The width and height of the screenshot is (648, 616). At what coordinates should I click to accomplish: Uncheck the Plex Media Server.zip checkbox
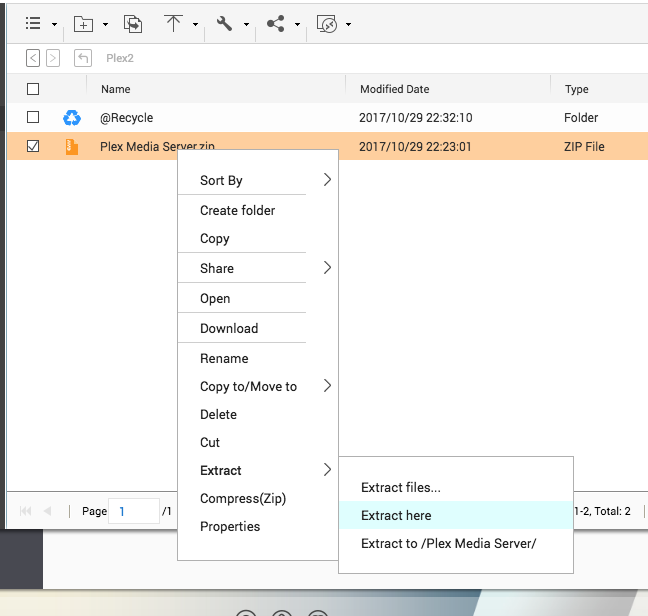coord(33,146)
